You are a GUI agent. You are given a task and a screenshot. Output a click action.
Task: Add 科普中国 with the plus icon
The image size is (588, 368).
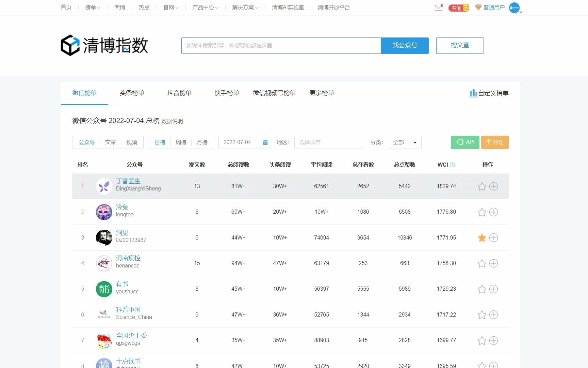493,315
